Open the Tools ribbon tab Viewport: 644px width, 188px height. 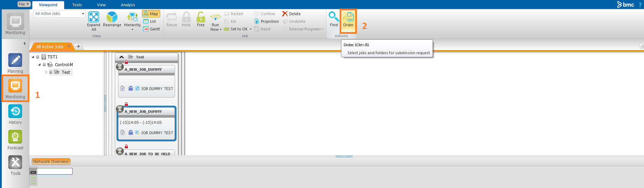pos(77,5)
